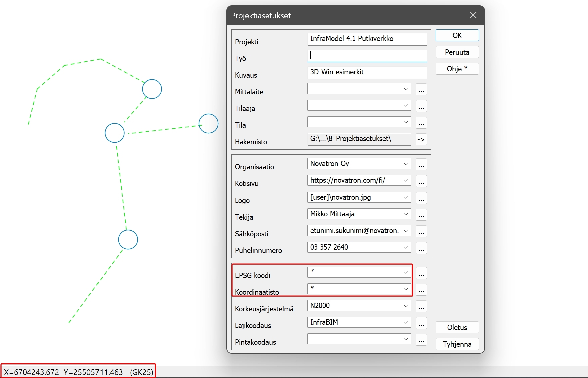The image size is (588, 378).
Task: Click the ... button beside Tekijä
Action: [x=421, y=215]
